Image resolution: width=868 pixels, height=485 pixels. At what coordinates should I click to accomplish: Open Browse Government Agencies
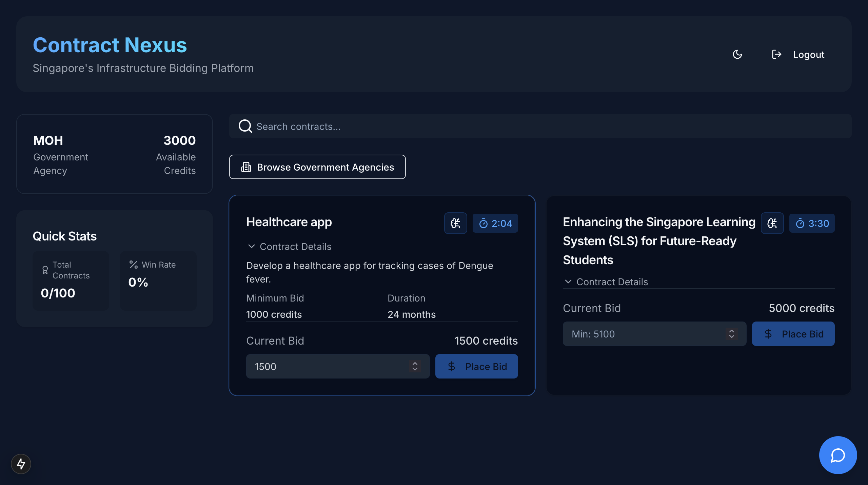[317, 167]
